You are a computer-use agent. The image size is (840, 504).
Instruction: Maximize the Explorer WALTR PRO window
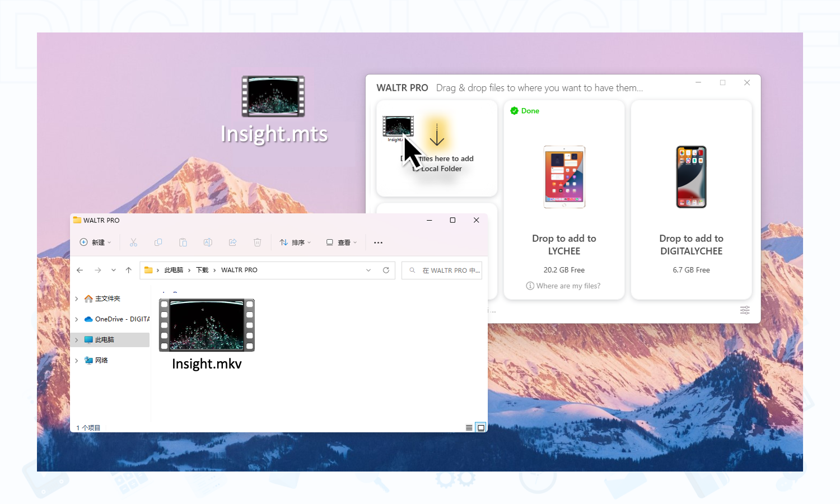[x=452, y=220]
